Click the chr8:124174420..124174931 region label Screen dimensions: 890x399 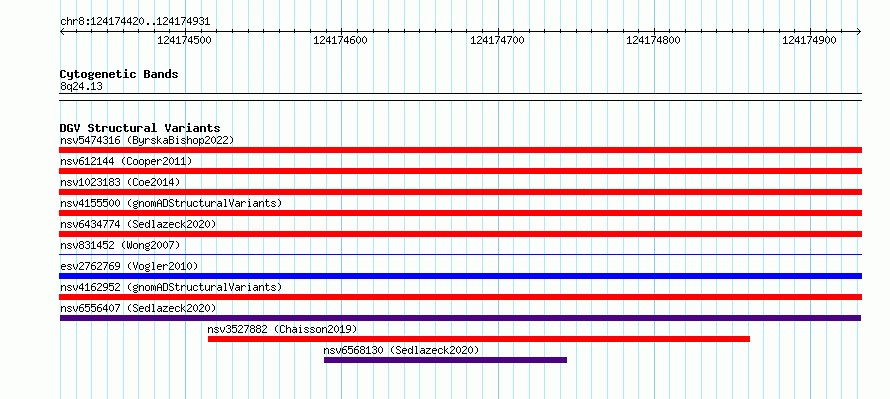coord(135,22)
